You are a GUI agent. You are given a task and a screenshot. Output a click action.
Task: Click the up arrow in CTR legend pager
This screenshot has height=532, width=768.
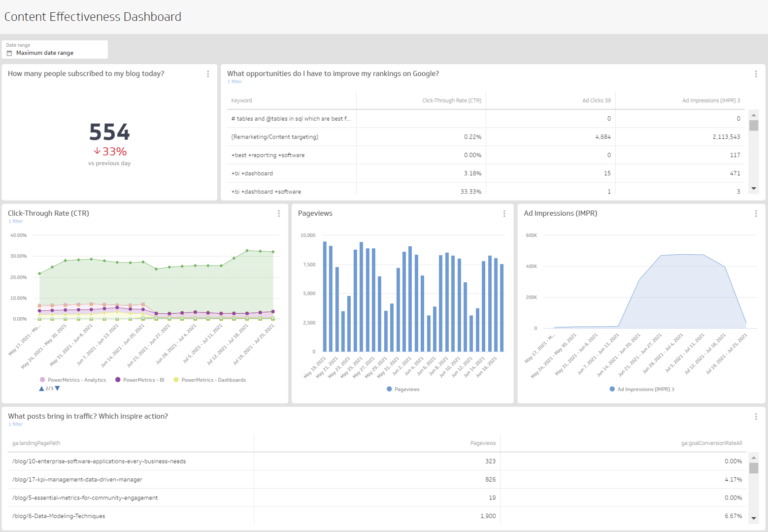pos(41,388)
